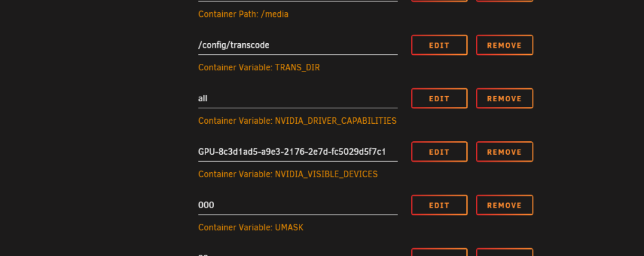
Task: Click the 'Container Variable: NVIDIA_VISIBLE_DEVICES' label
Action: click(288, 174)
